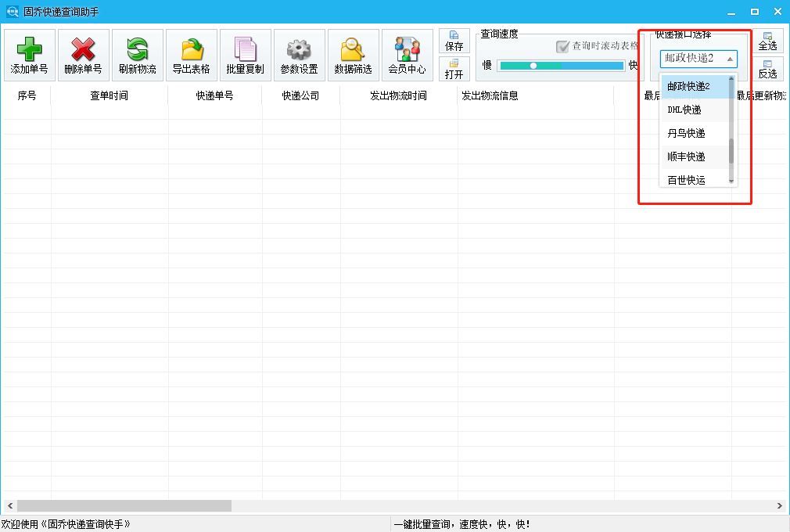This screenshot has height=532, width=790.
Task: Click status text 欢迎使用《固乔快递查询快手》
Action: (66, 524)
